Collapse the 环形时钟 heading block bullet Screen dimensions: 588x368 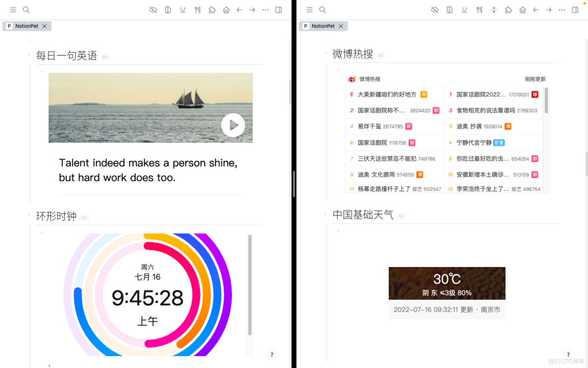(x=30, y=216)
